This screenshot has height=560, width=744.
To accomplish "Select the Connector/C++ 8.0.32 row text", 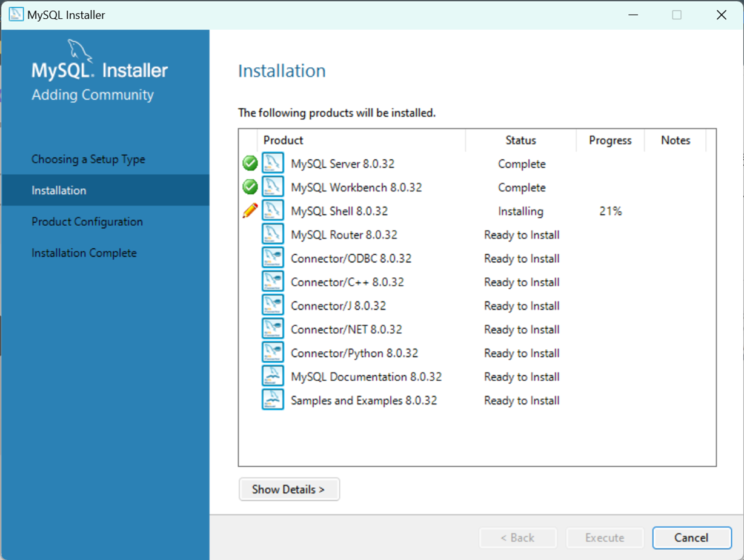I will point(347,282).
